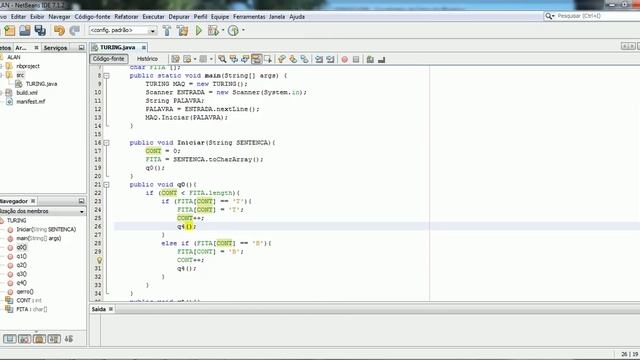Click the Profile Project icon
Image resolution: width=640 pixels, height=360 pixels.
[x=233, y=31]
